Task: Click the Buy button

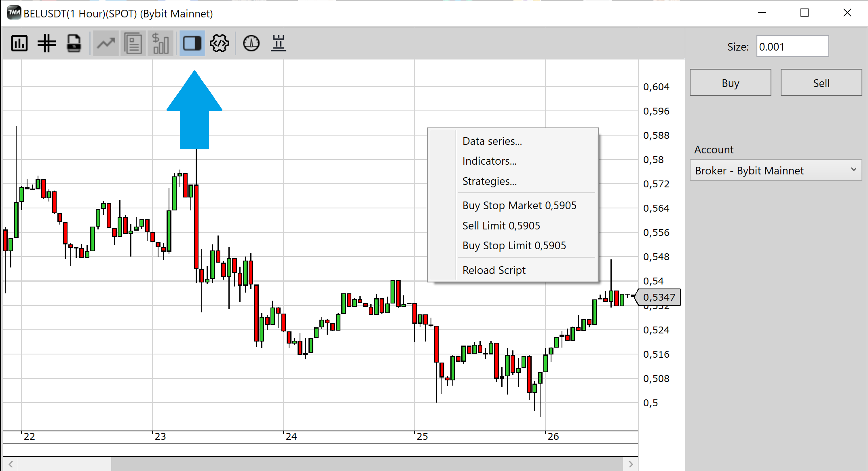Action: (x=730, y=83)
